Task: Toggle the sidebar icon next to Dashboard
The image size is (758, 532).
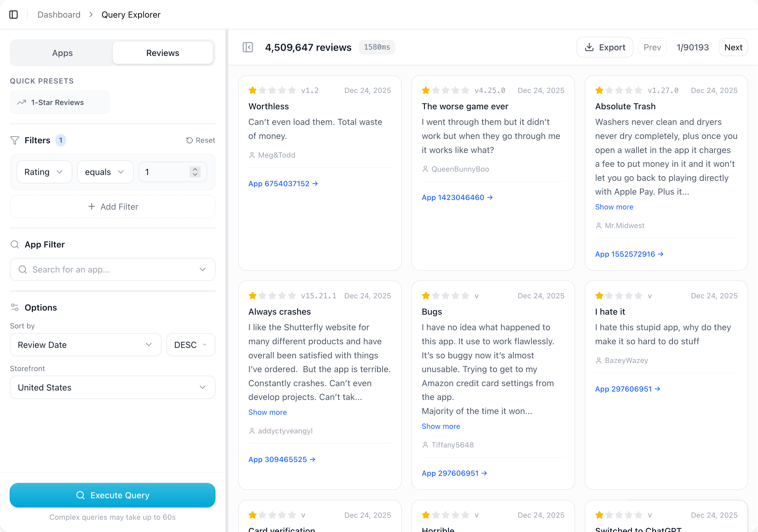Action: tap(14, 15)
